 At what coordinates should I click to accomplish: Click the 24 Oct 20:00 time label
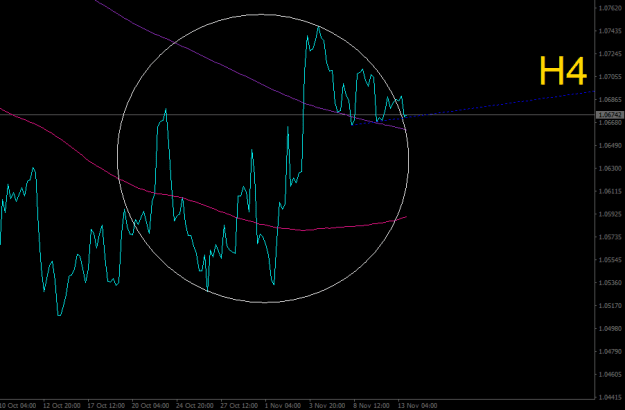click(195, 406)
